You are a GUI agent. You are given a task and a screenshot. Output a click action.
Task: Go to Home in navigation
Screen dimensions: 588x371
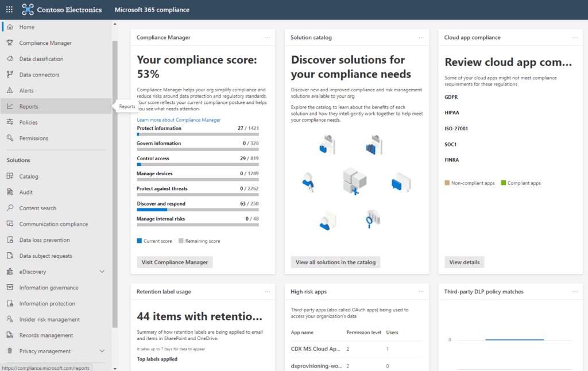click(x=56, y=27)
